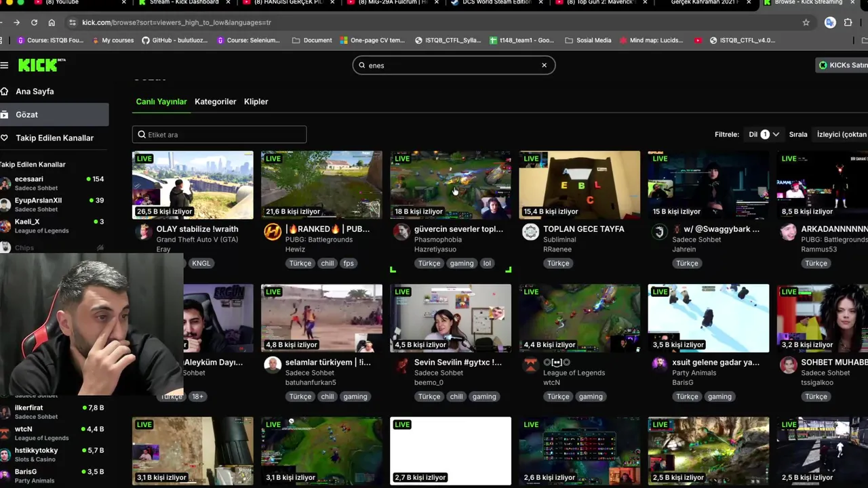868x488 pixels.
Task: Open the white thumbnail with 2,7 B viewers
Action: (x=450, y=451)
